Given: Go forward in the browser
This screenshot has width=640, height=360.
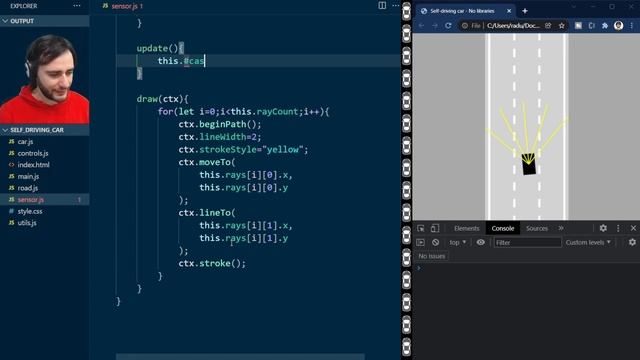Looking at the screenshot, I should coord(435,26).
